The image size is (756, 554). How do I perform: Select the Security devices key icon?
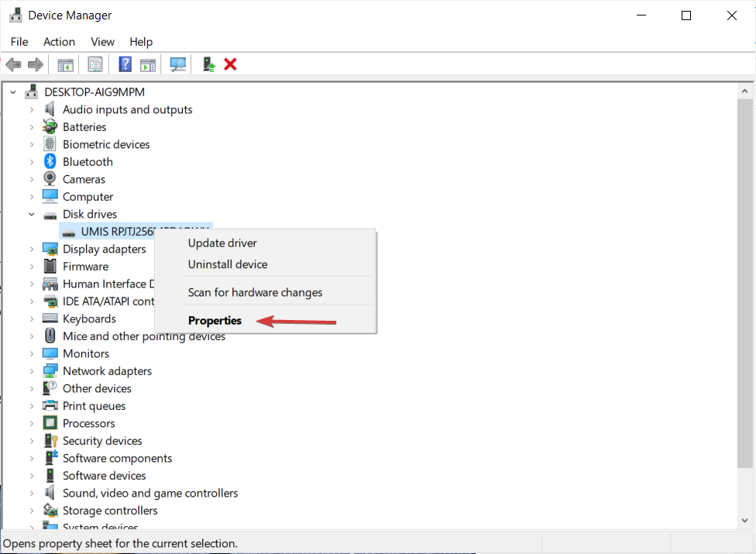(x=50, y=440)
